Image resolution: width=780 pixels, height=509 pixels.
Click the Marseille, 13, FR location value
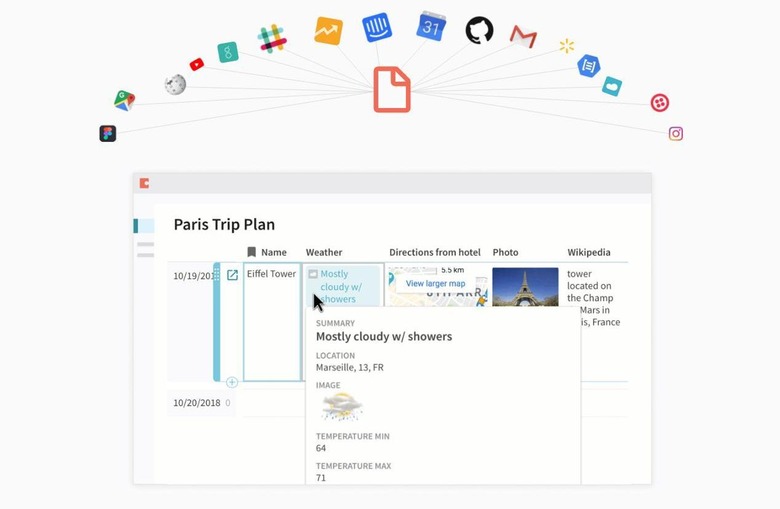tap(350, 367)
